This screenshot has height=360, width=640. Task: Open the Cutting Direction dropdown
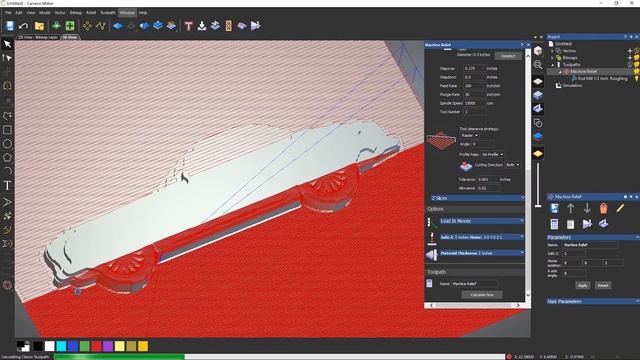point(513,165)
